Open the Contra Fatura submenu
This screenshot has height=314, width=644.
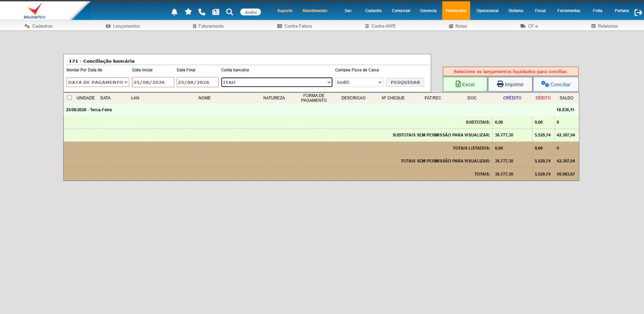[294, 26]
